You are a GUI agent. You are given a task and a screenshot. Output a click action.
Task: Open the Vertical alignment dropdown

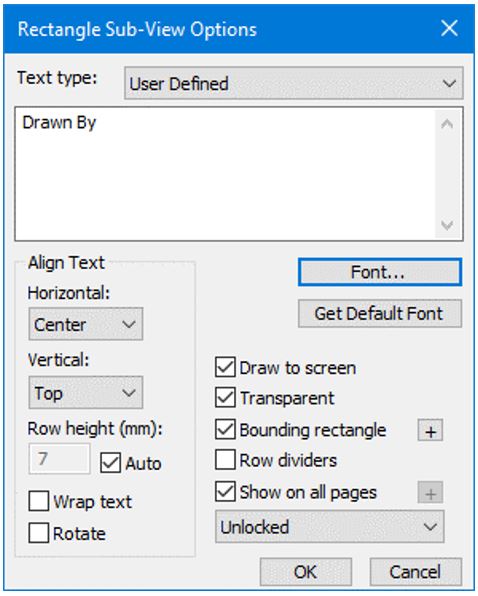pos(85,393)
